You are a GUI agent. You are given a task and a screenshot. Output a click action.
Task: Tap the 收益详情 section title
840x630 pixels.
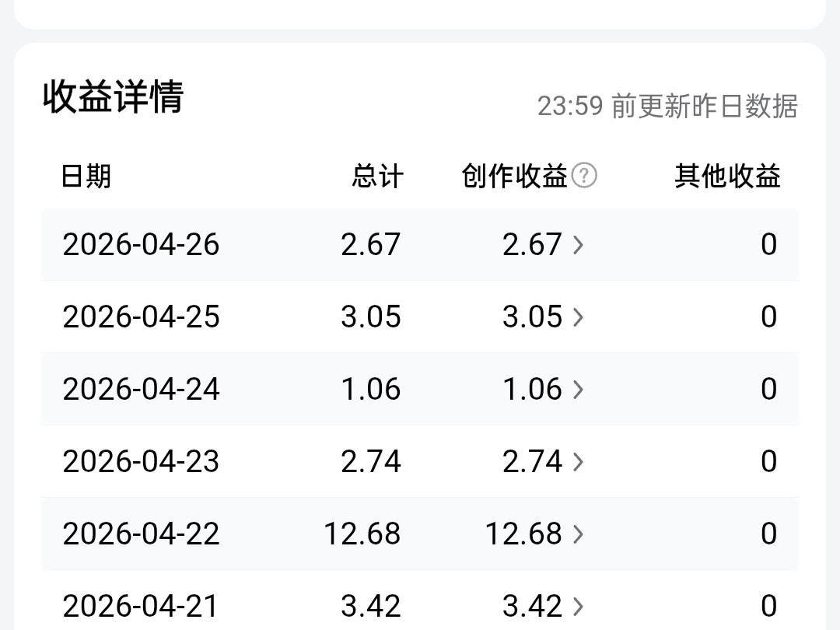114,96
